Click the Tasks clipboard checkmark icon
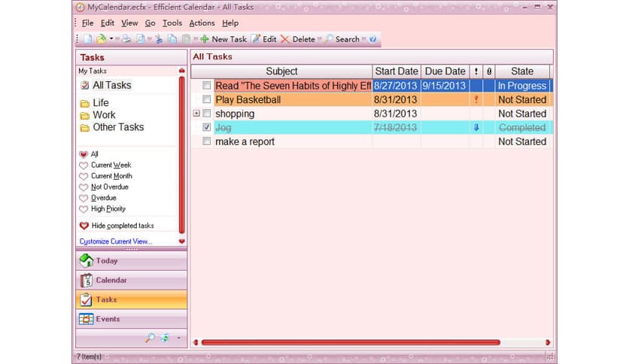Viewport: 629px width, 364px height. (x=86, y=299)
